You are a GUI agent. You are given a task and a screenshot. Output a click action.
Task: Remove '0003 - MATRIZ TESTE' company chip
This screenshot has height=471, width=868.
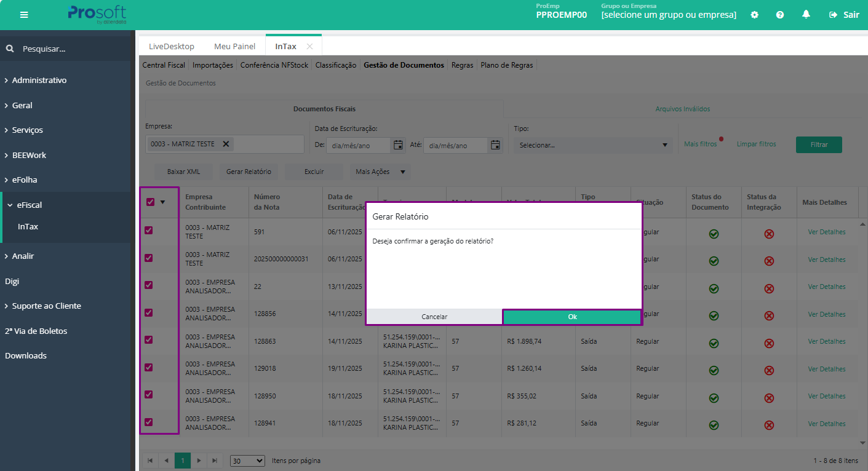226,144
